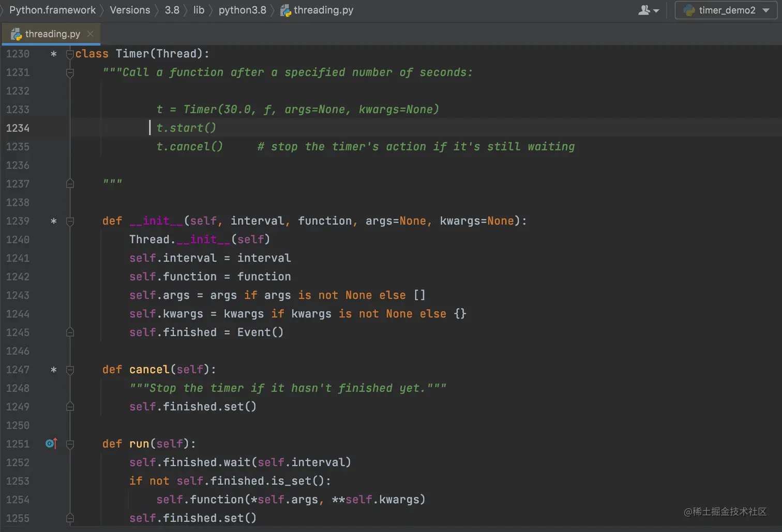Collapse the docstring fold at line 1231
Image resolution: width=782 pixels, height=532 pixels.
[x=70, y=72]
